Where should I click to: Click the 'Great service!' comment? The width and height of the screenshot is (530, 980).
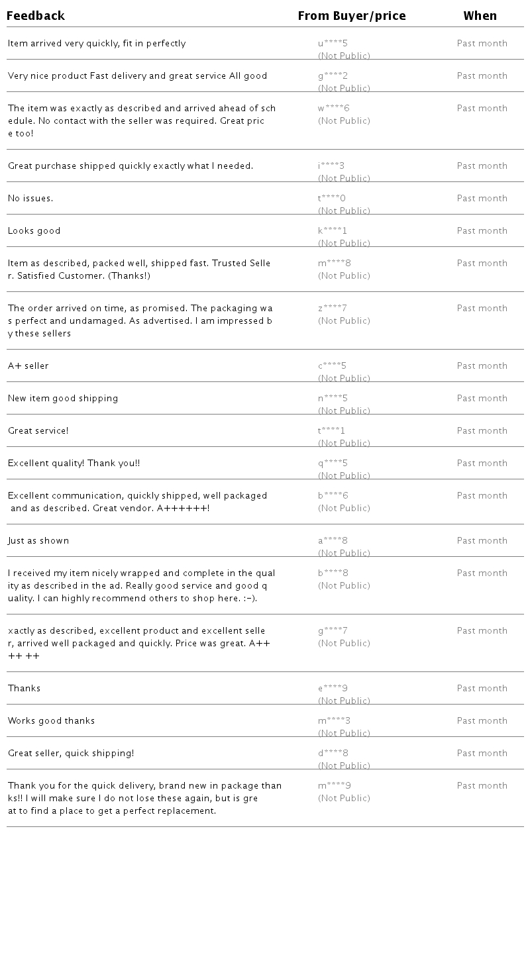38,431
